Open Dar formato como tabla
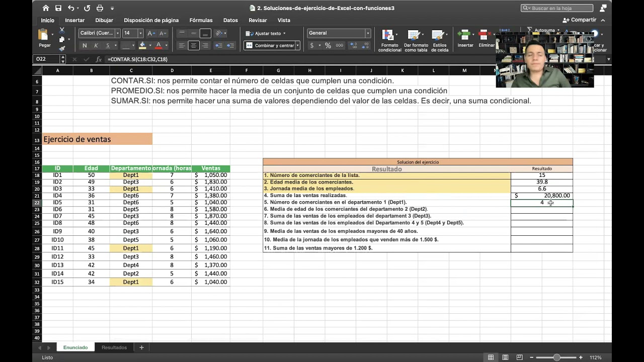This screenshot has height=362, width=644. 416,40
